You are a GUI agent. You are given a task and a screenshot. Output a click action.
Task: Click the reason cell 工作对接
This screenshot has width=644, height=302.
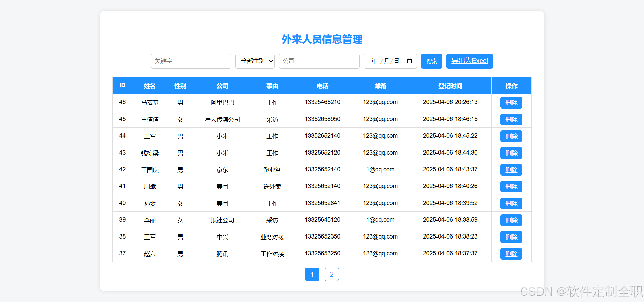pos(272,254)
